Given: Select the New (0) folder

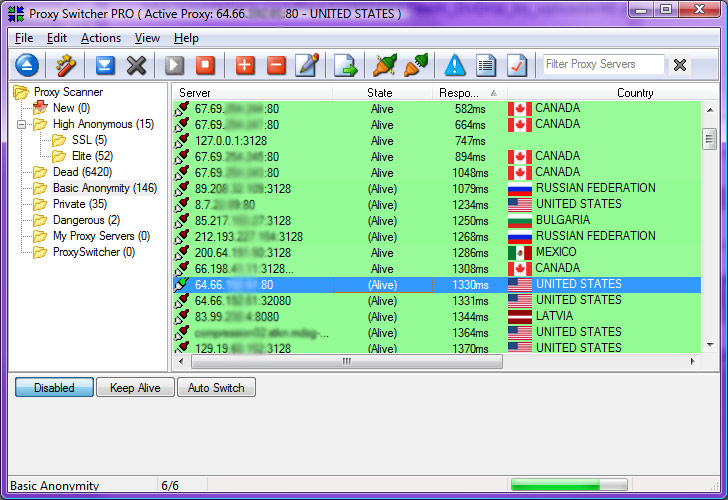Looking at the screenshot, I should pos(71,108).
